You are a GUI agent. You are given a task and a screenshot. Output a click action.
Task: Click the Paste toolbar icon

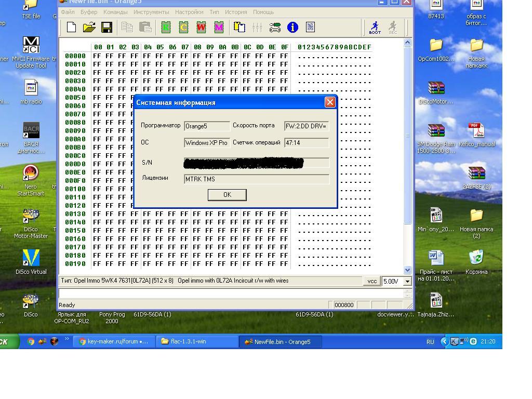pyautogui.click(x=145, y=27)
